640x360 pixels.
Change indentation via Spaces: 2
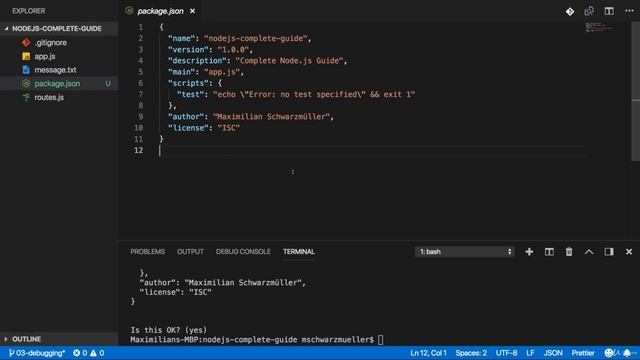click(x=471, y=353)
